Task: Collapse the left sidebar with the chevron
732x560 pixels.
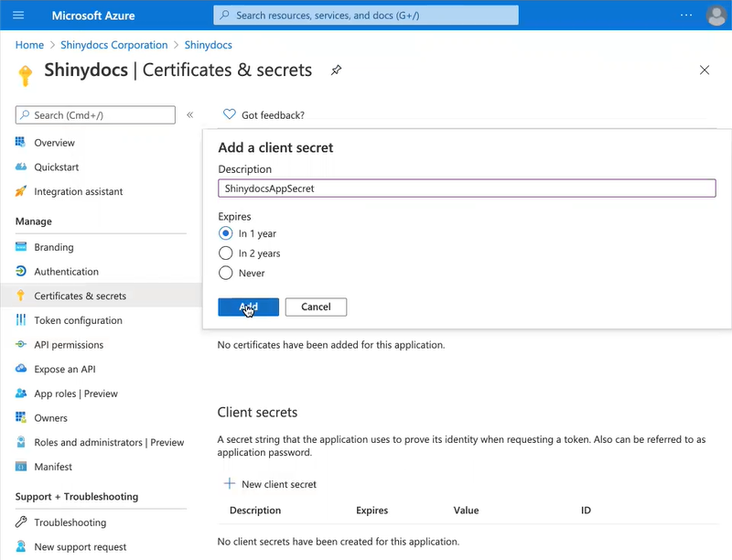Action: pos(190,115)
